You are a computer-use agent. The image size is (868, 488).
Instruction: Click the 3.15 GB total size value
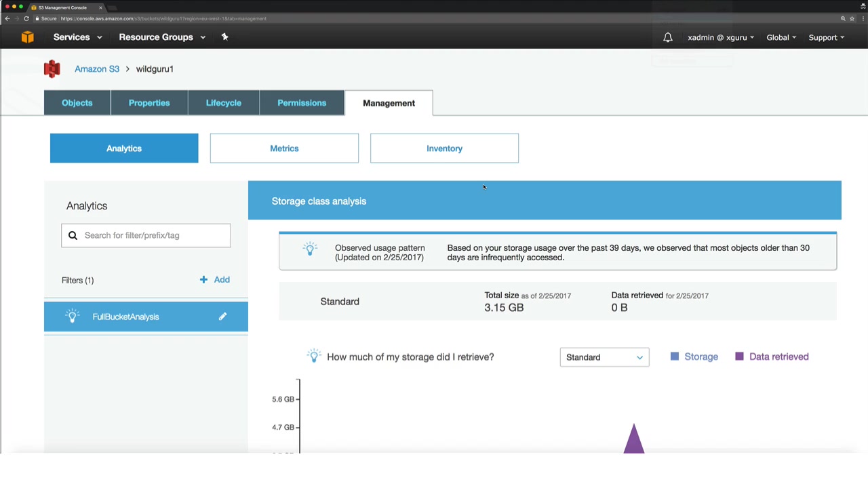pyautogui.click(x=504, y=308)
